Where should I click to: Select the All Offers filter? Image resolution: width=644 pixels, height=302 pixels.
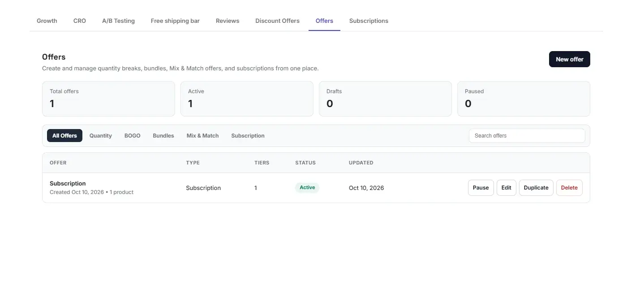point(64,136)
